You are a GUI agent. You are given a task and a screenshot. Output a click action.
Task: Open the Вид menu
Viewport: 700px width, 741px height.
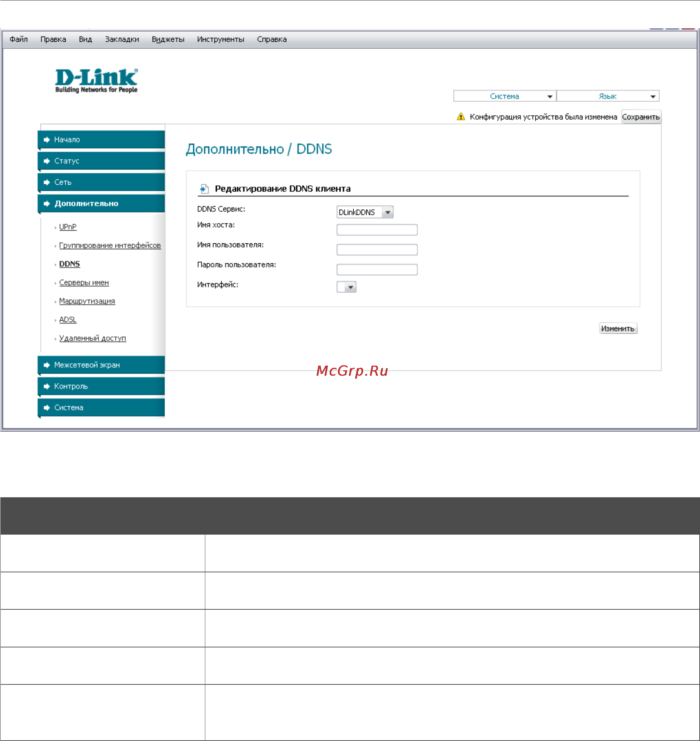click(86, 39)
